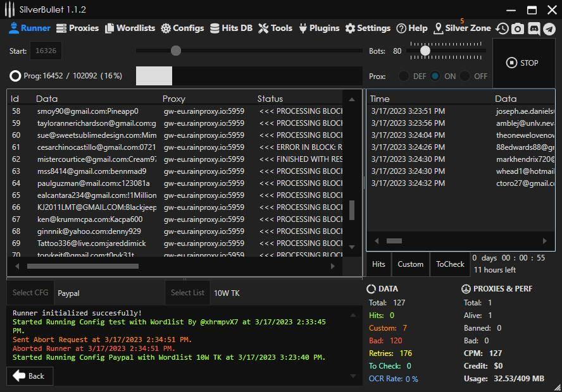Open the Settings gear section
The image size is (562, 392).
click(x=368, y=28)
